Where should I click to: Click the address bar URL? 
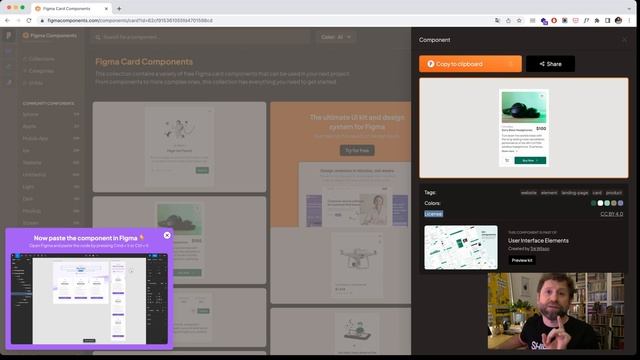pyautogui.click(x=130, y=20)
